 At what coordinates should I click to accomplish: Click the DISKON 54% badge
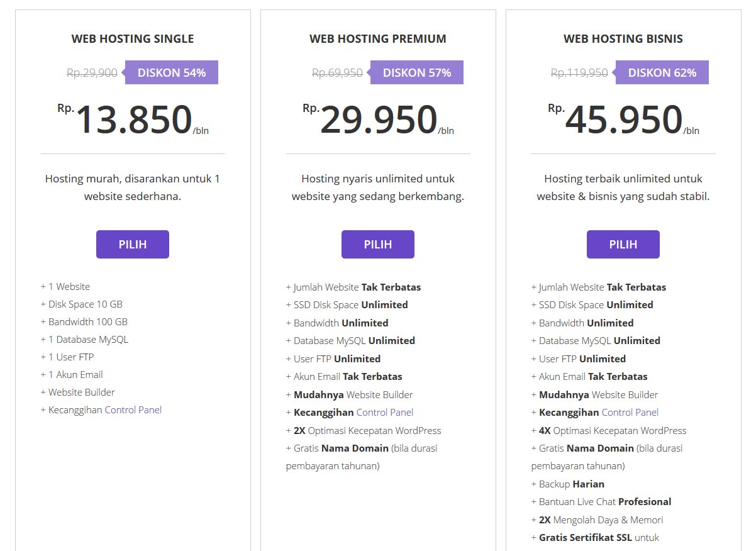pos(170,72)
